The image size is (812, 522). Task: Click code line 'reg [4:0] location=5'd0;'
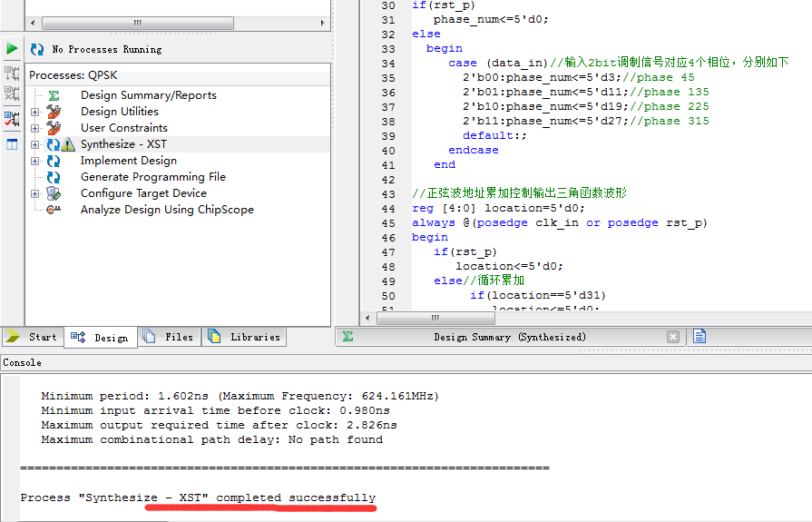[498, 209]
